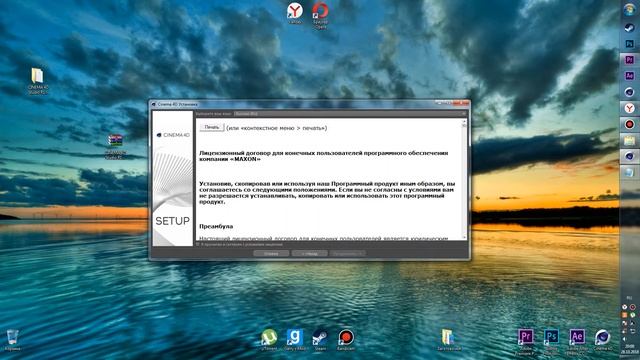Launch Adobe Photoshop desktop shortcut
The image size is (640, 360).
coord(551,341)
